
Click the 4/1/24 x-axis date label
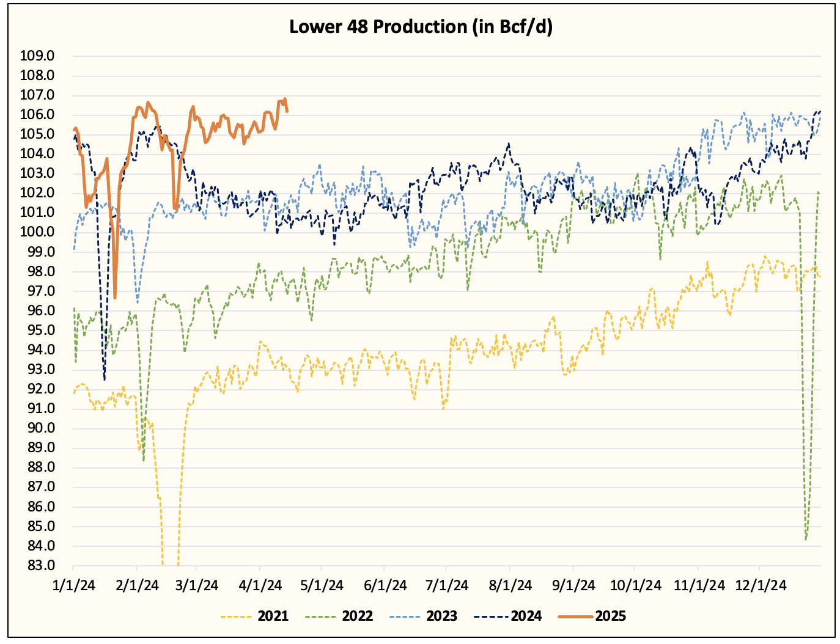point(260,585)
